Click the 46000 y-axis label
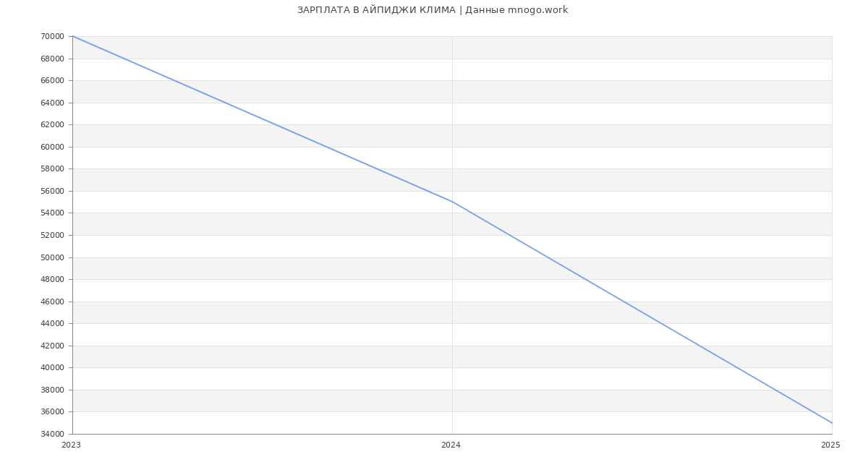 point(53,302)
